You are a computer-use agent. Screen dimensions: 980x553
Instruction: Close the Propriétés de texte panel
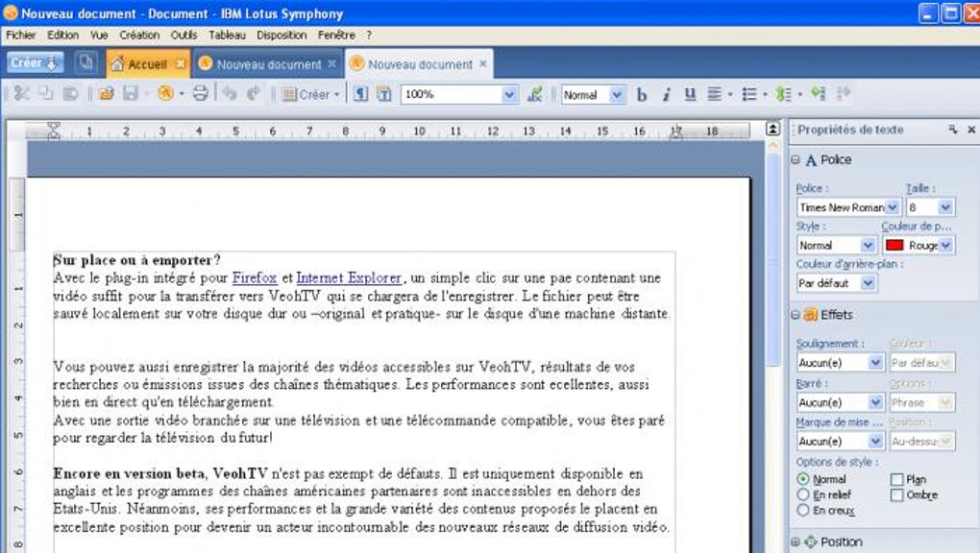(x=971, y=130)
